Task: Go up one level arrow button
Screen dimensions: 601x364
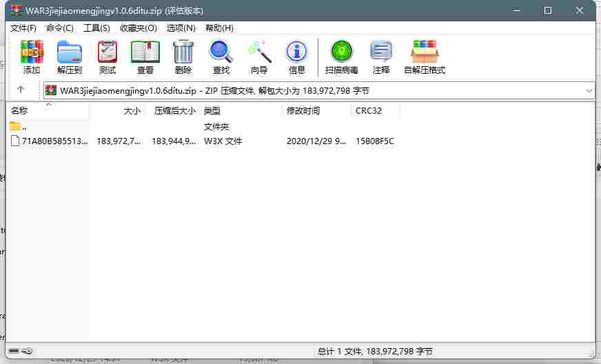Action: (x=21, y=90)
